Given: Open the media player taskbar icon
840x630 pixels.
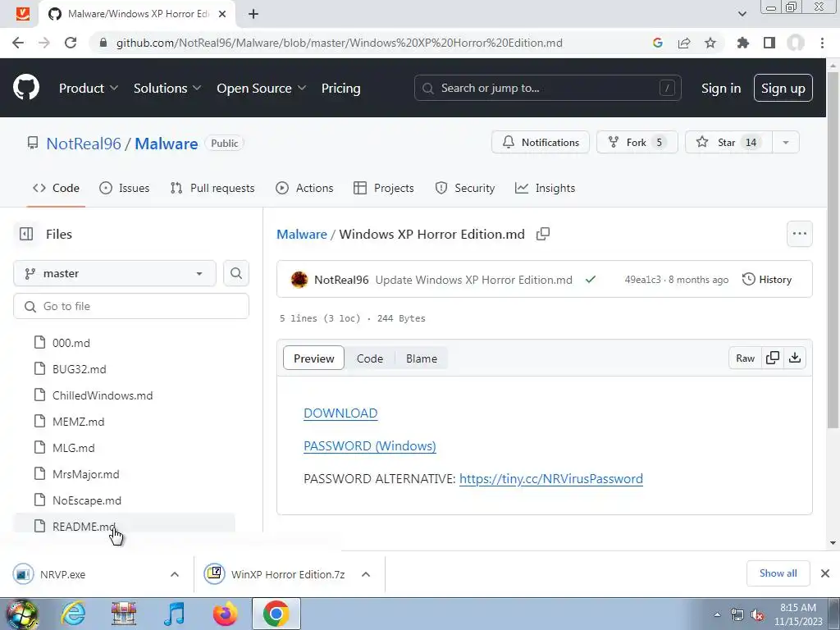Looking at the screenshot, I should pos(174,614).
